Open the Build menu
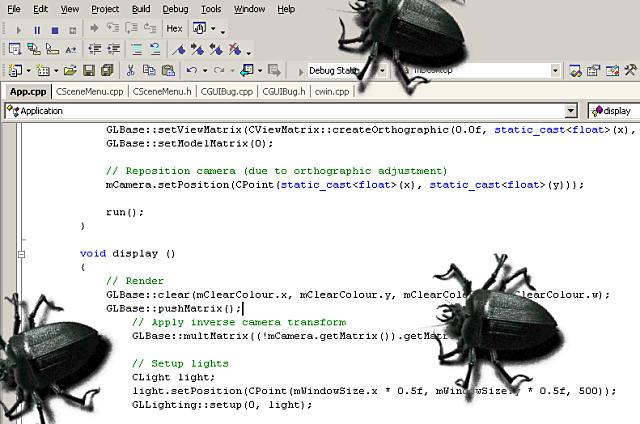The height and width of the screenshot is (424, 640). (x=141, y=9)
